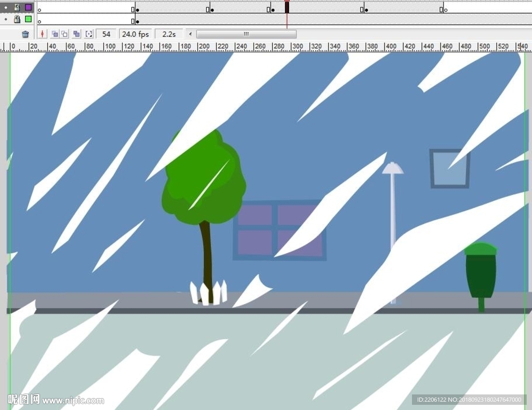Image resolution: width=532 pixels, height=410 pixels.
Task: Enable the Onion Skin button
Action: pos(55,34)
